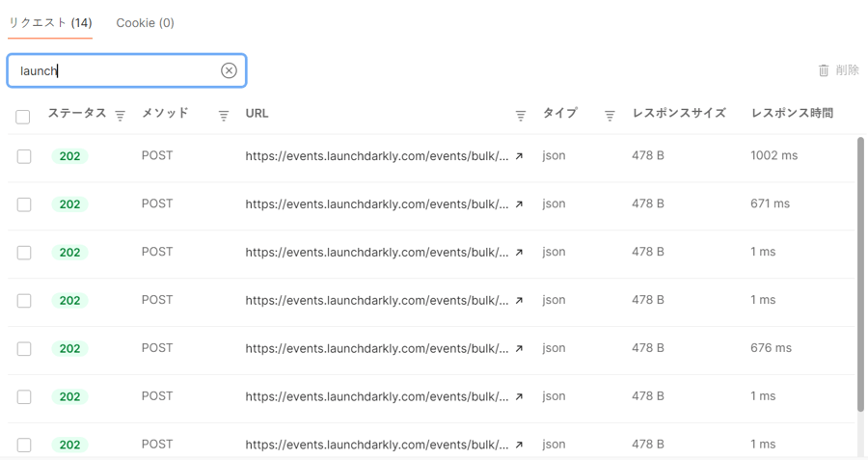The width and height of the screenshot is (868, 460).
Task: Click json type in the 671 ms row
Action: 554,204
